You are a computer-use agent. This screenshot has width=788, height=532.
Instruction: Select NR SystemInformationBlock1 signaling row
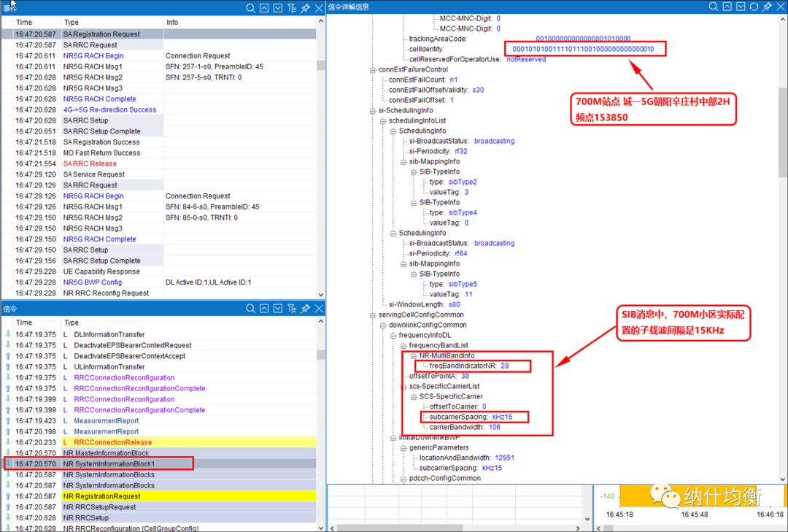click(158, 463)
